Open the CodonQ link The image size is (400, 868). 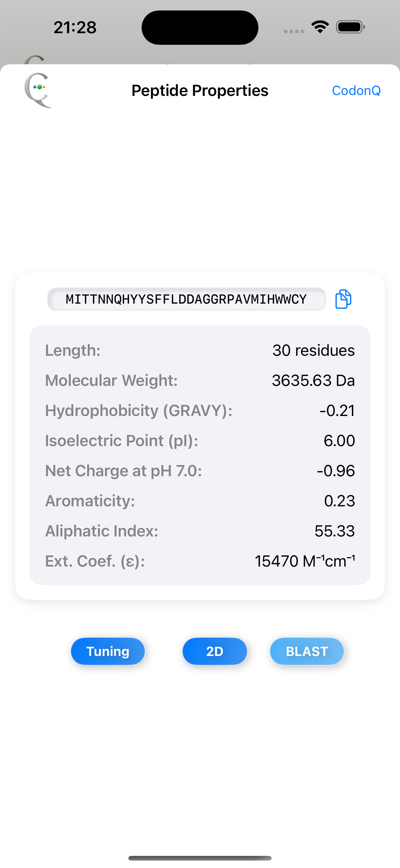(356, 91)
